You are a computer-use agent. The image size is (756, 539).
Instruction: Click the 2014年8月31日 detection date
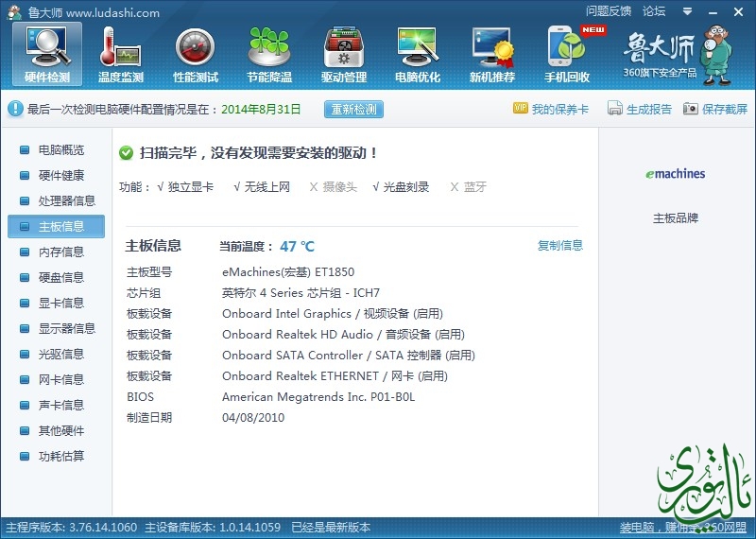pos(261,110)
